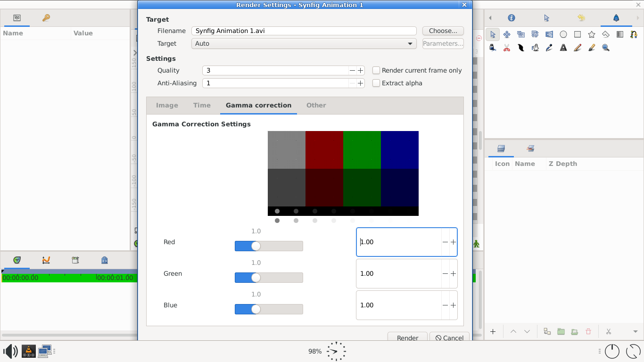Choose the Star tool

[592, 34]
